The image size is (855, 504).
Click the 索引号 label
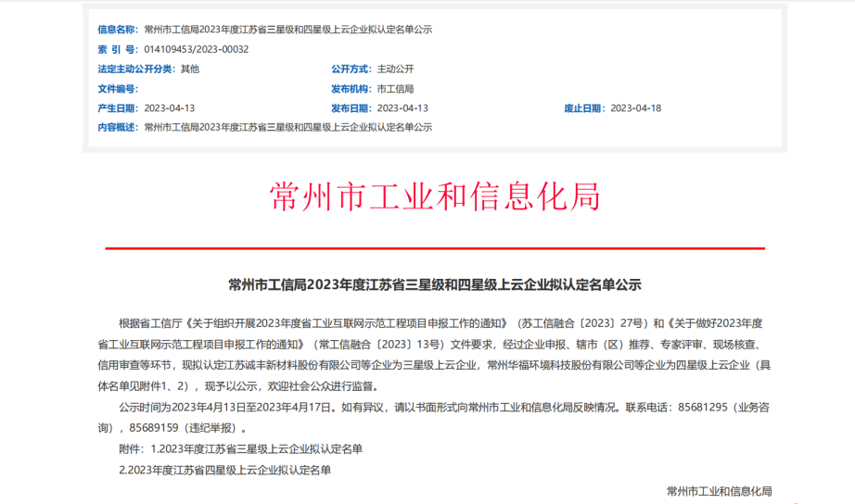click(x=118, y=49)
